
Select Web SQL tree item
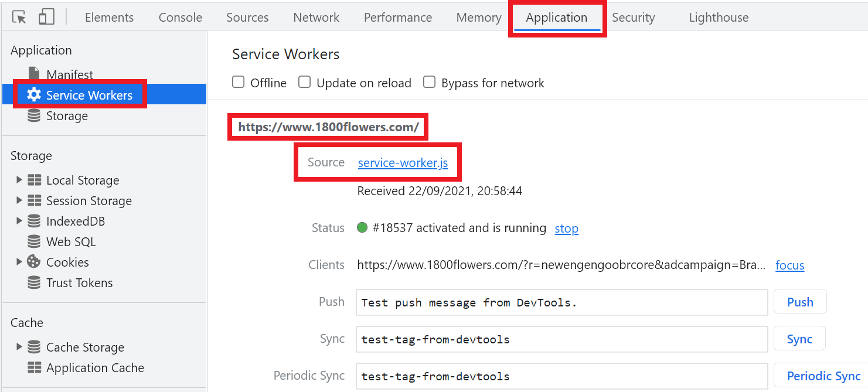point(71,241)
